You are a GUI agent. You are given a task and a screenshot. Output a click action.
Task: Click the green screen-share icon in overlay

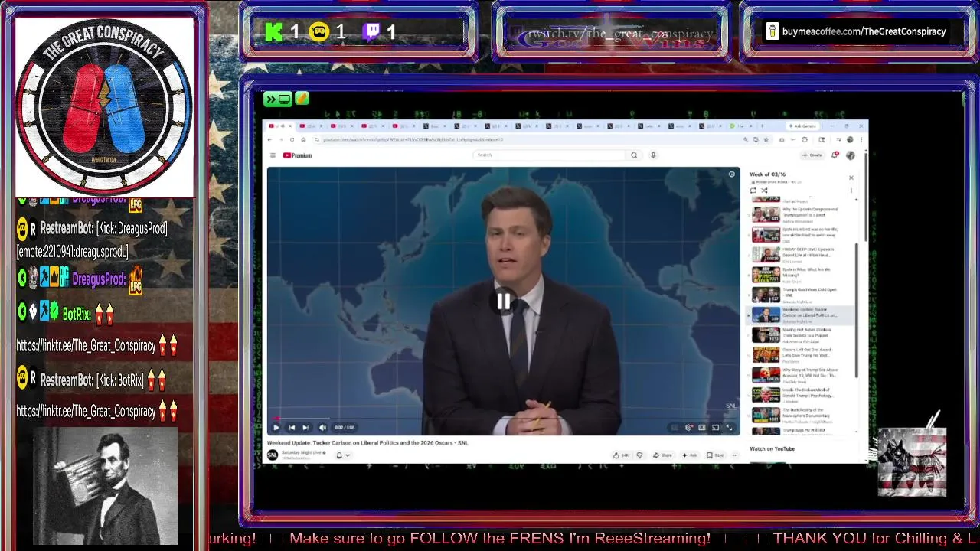tap(278, 99)
